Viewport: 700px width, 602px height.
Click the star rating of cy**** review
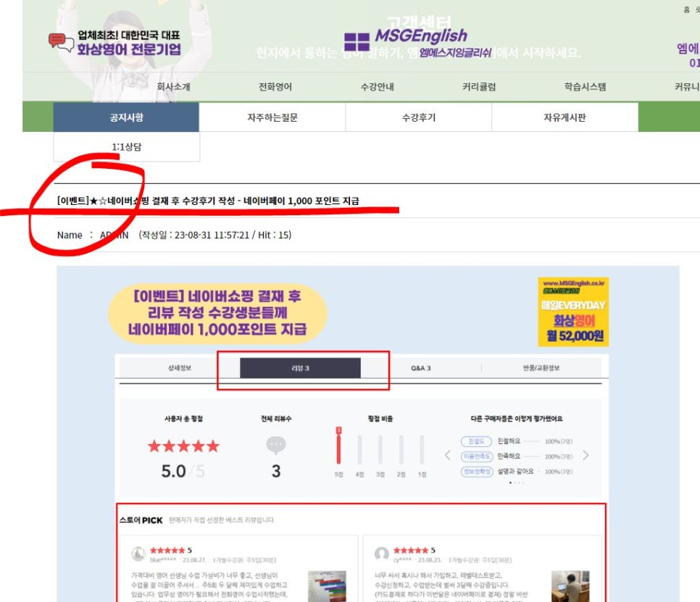pyautogui.click(x=411, y=551)
